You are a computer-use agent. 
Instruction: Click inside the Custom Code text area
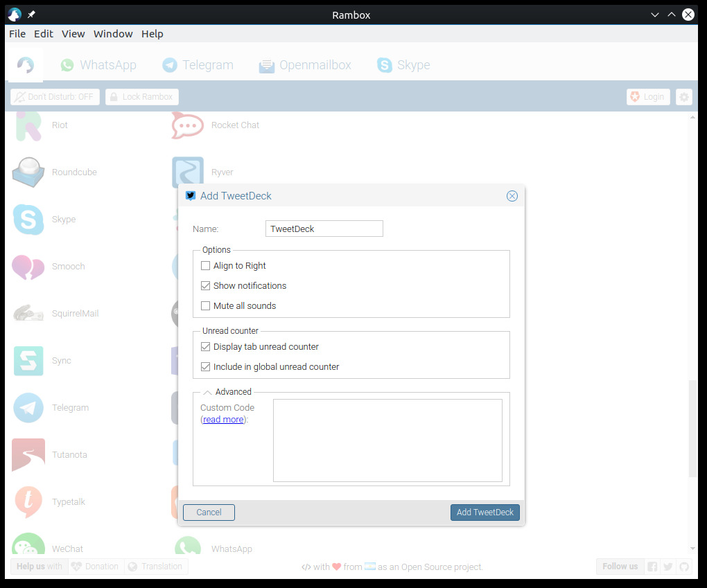pos(387,440)
